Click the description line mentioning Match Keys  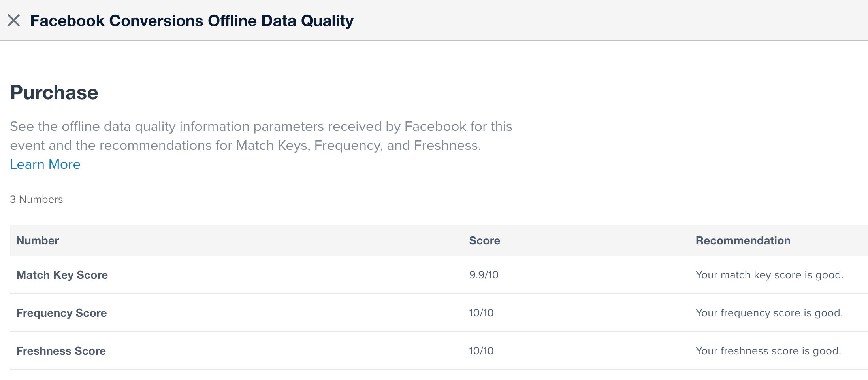coord(245,146)
